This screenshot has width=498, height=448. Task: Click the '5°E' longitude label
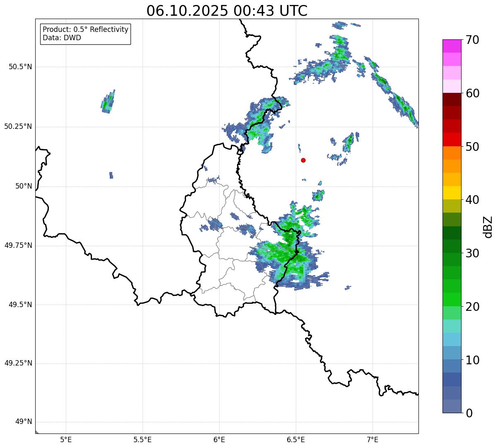pos(66,440)
